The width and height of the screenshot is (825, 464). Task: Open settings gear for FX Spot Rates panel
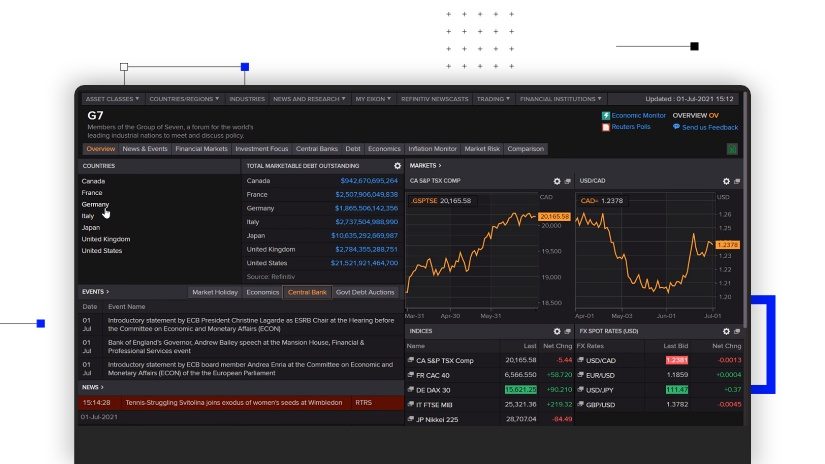(x=726, y=331)
